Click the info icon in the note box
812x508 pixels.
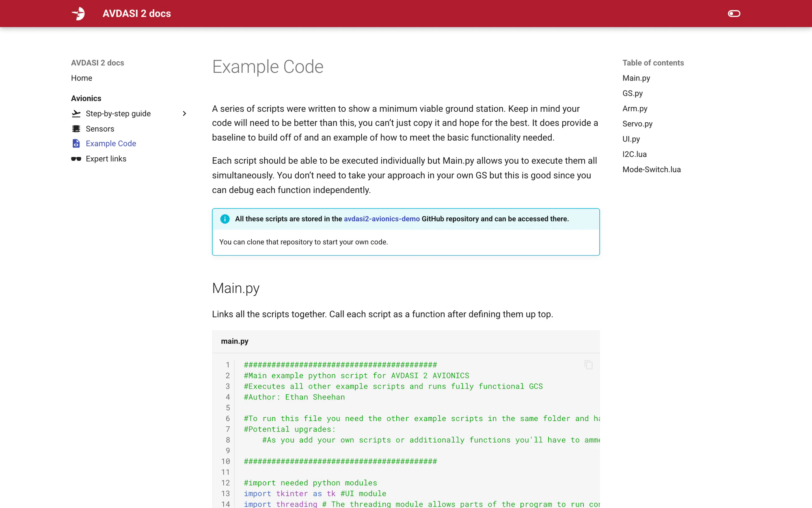225,219
